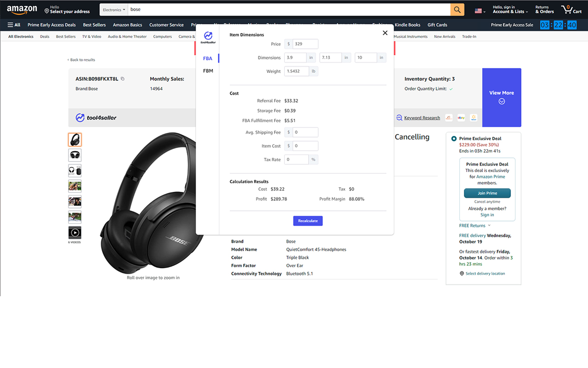
Task: Open Musical Instruments subnav item
Action: tap(411, 37)
